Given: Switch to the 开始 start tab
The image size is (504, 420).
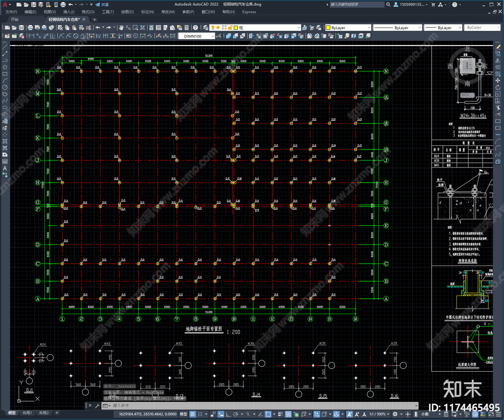Looking at the screenshot, I should click(14, 20).
